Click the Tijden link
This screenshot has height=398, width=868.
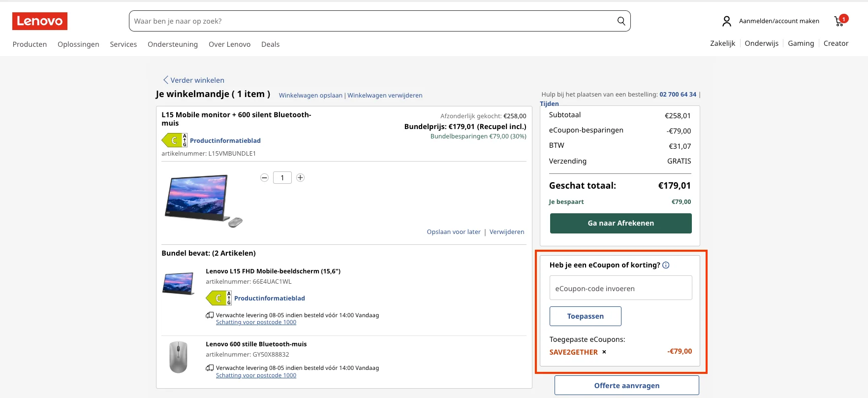[549, 103]
